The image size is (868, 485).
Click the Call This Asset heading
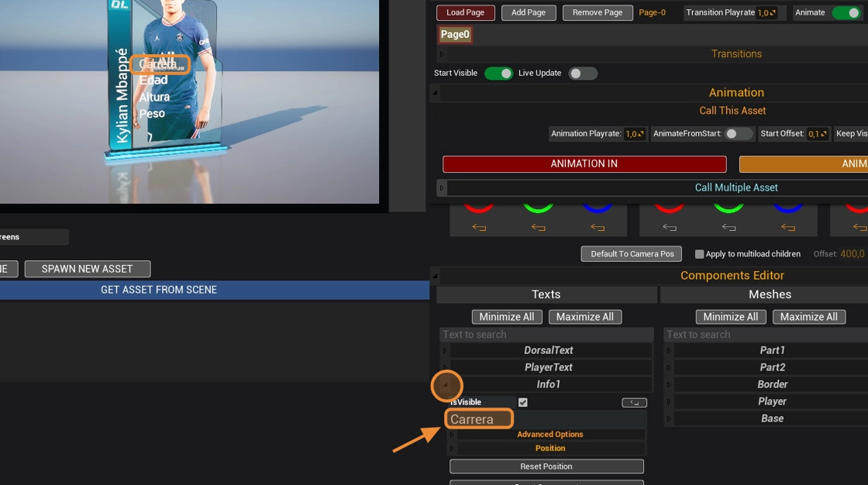pos(732,111)
